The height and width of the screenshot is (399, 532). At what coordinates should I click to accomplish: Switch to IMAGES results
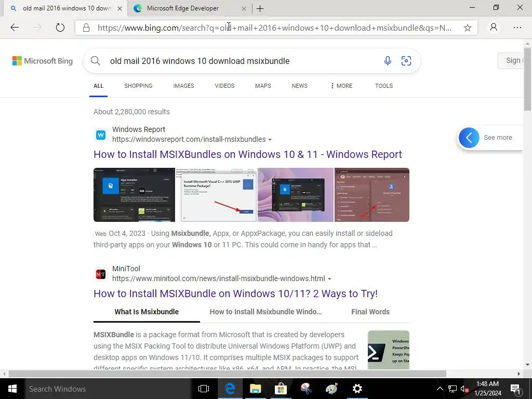point(183,86)
